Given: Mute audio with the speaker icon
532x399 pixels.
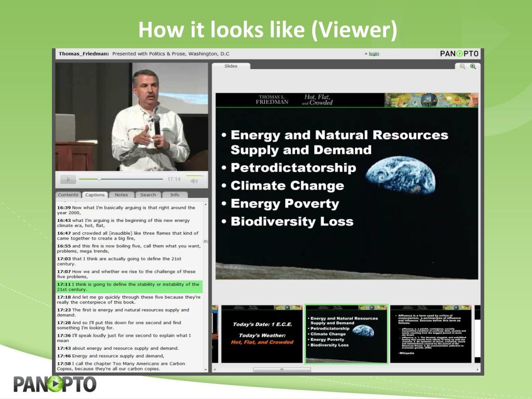Looking at the screenshot, I should [x=194, y=181].
